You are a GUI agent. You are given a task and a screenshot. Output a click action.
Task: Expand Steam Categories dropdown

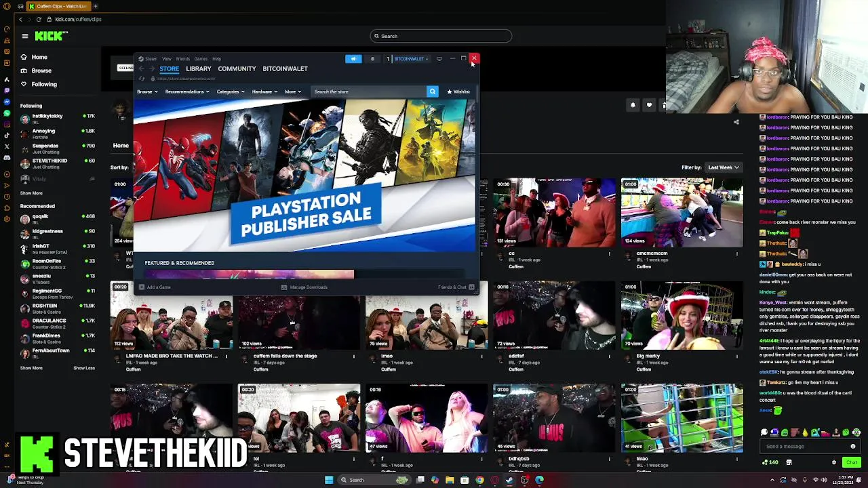coord(231,91)
